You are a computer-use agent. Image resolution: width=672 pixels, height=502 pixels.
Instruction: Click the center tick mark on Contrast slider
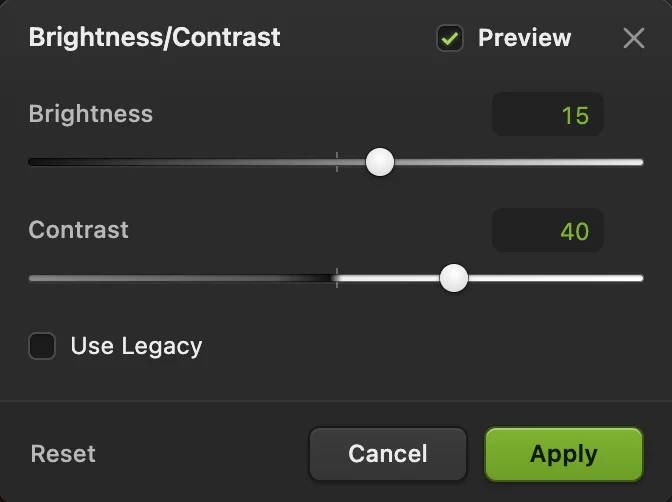click(x=337, y=278)
